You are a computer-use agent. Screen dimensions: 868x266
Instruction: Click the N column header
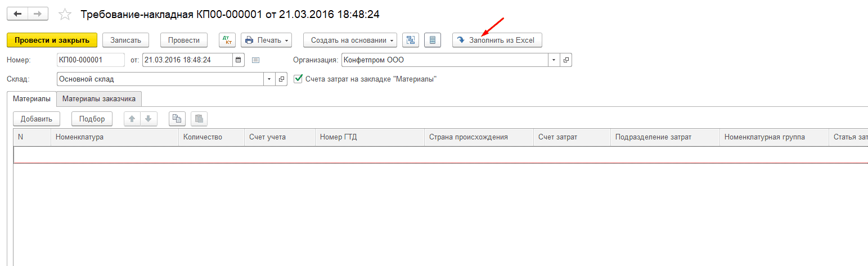click(32, 137)
